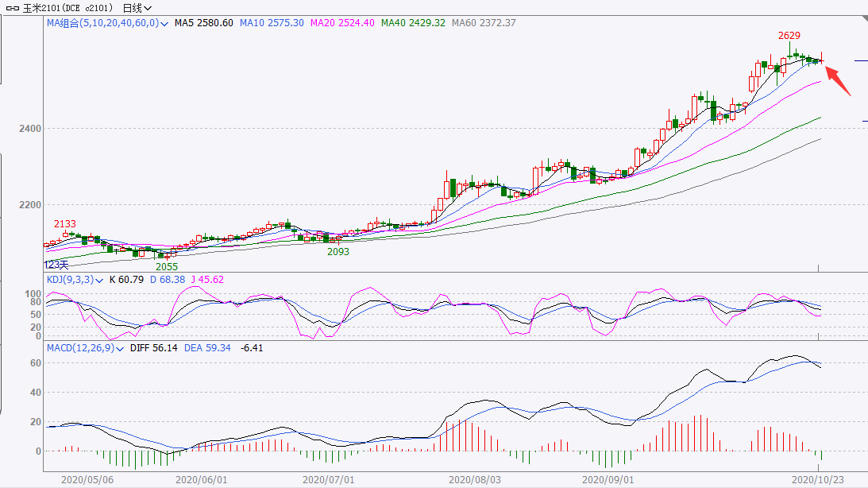This screenshot has width=868, height=488.
Task: Click the K 60.79 reading
Action: click(x=126, y=280)
